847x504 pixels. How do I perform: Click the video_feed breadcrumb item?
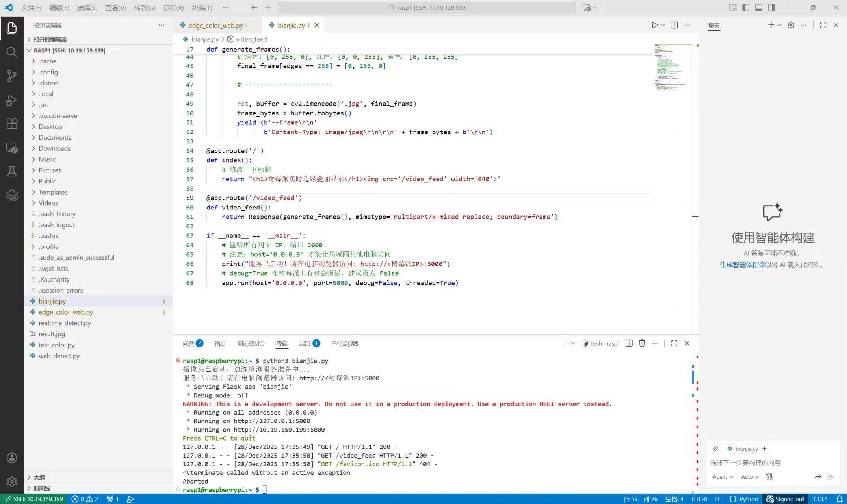[x=251, y=39]
